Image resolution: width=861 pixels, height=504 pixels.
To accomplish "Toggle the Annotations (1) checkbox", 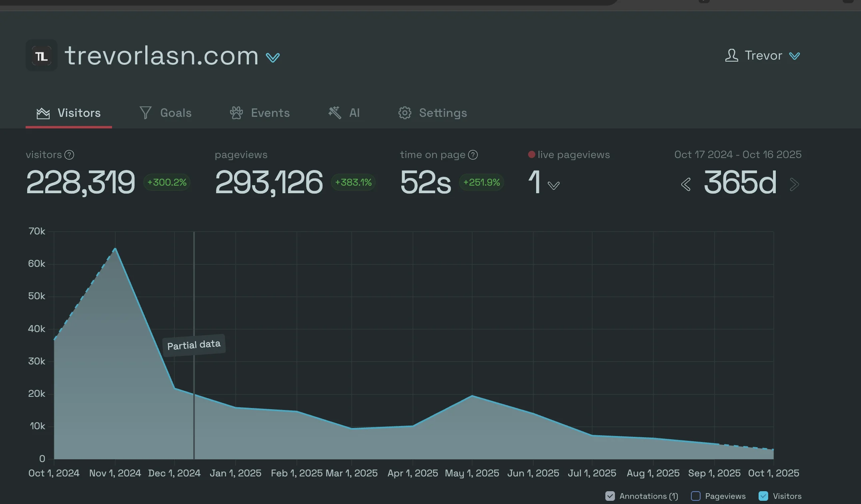I will (610, 496).
